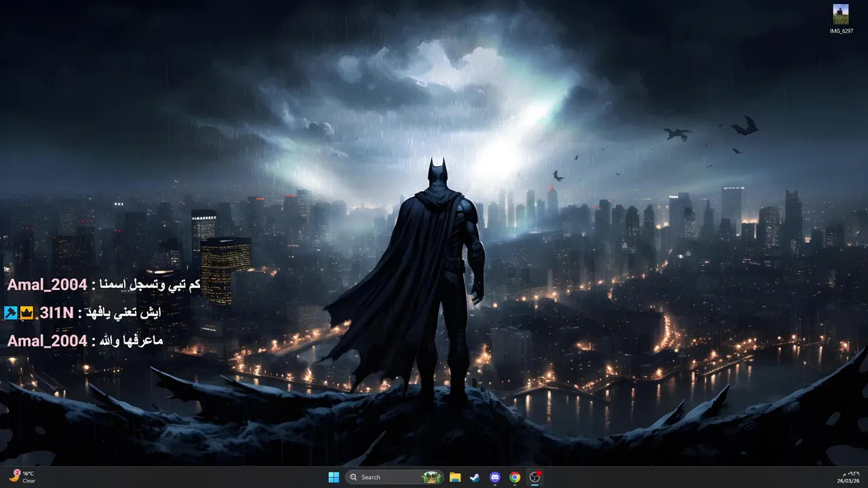
Task: Open the Windows Start menu
Action: (x=334, y=477)
